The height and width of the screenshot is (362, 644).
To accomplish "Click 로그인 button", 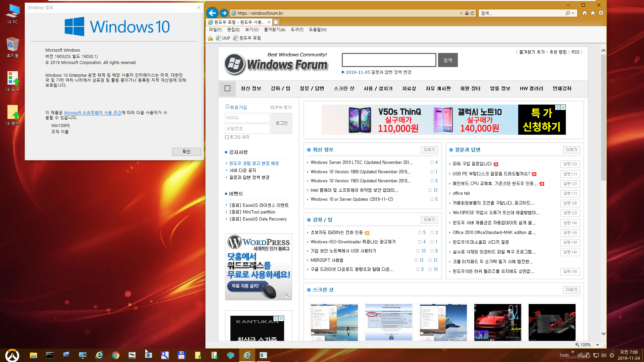I will click(x=281, y=123).
